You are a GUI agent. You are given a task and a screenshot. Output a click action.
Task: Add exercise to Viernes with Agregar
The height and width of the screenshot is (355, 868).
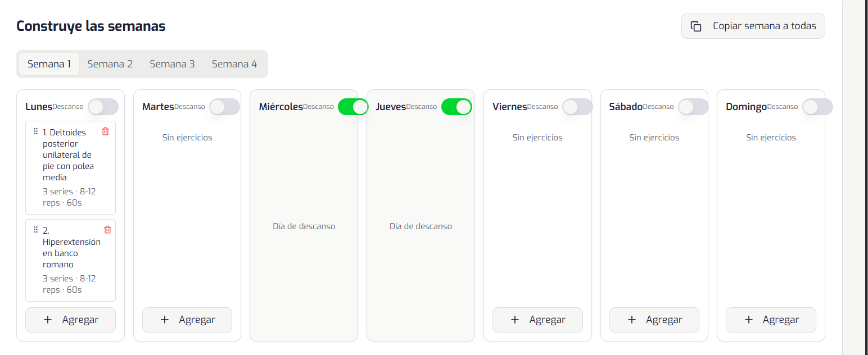[537, 320]
